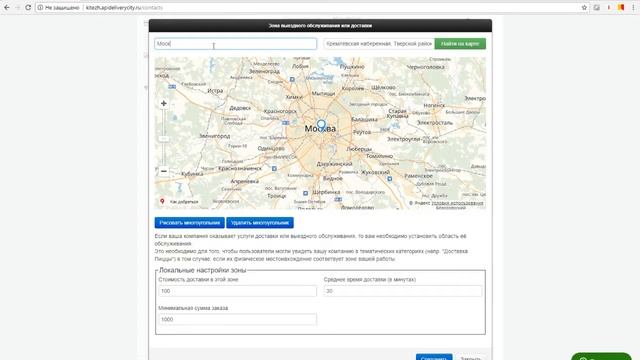Click the blue map icon left of Щербинка

coord(305,193)
